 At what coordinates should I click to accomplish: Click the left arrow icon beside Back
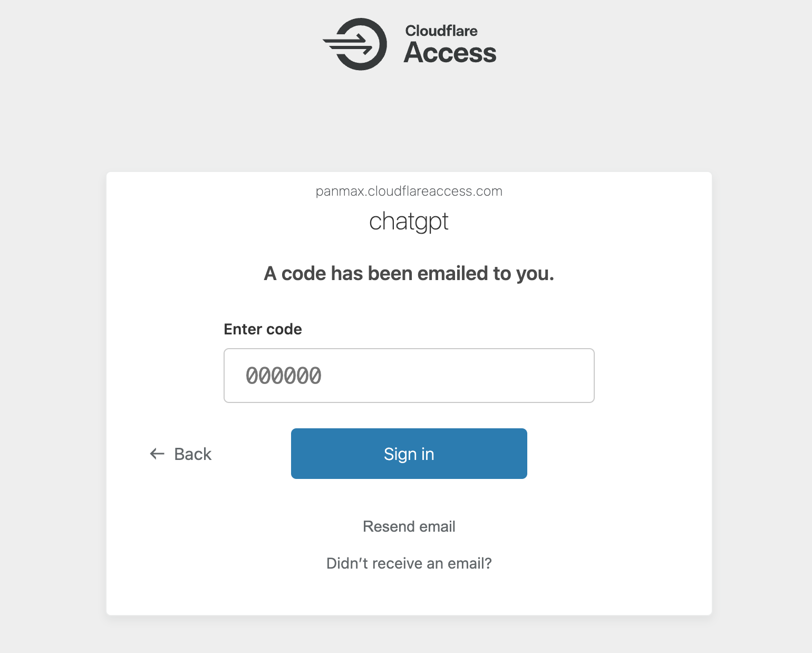[x=157, y=454]
